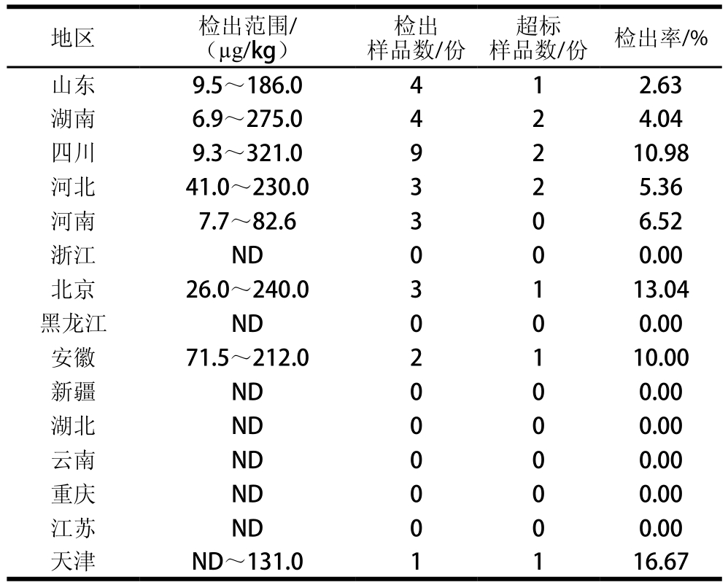Click the 北京 detection rate 13.04
Screen dimensions: 728x585
(661, 290)
